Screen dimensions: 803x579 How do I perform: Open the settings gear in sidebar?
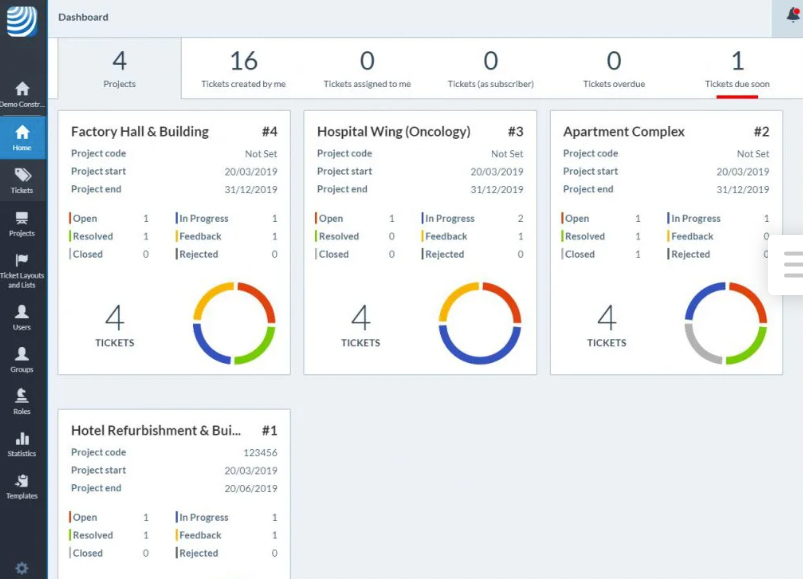(x=22, y=568)
